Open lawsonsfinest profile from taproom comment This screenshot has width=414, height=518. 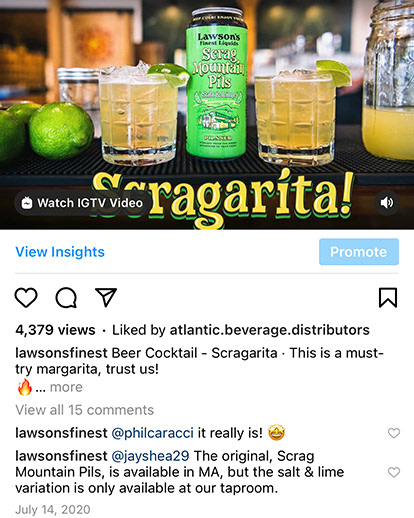61,456
